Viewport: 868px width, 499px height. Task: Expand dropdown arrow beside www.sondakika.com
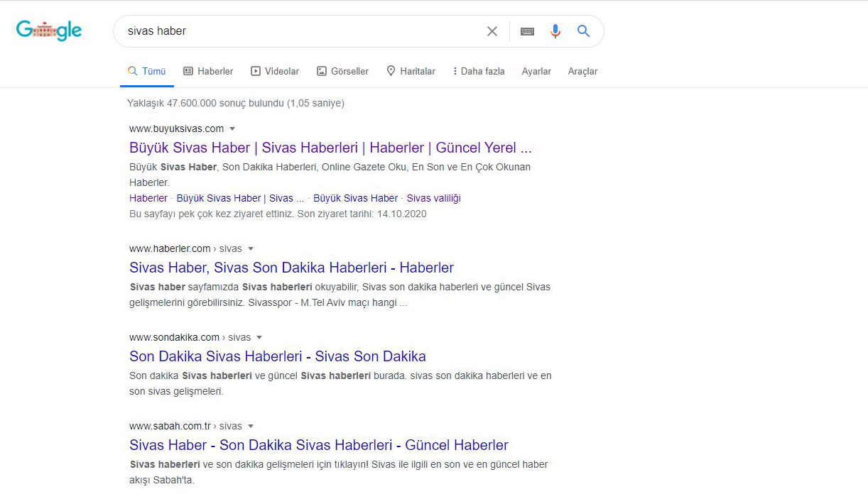[x=259, y=338]
